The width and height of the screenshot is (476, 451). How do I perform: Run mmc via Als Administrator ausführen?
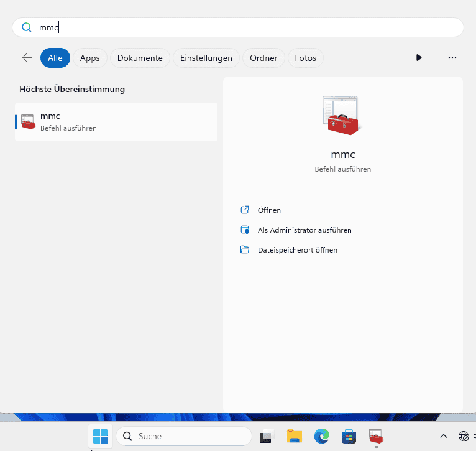point(304,230)
